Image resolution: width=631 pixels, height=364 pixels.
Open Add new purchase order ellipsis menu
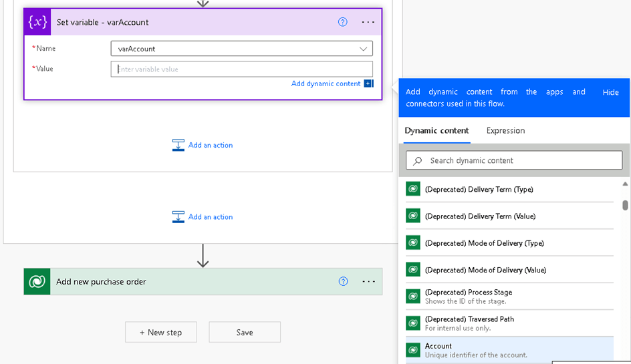pos(368,282)
